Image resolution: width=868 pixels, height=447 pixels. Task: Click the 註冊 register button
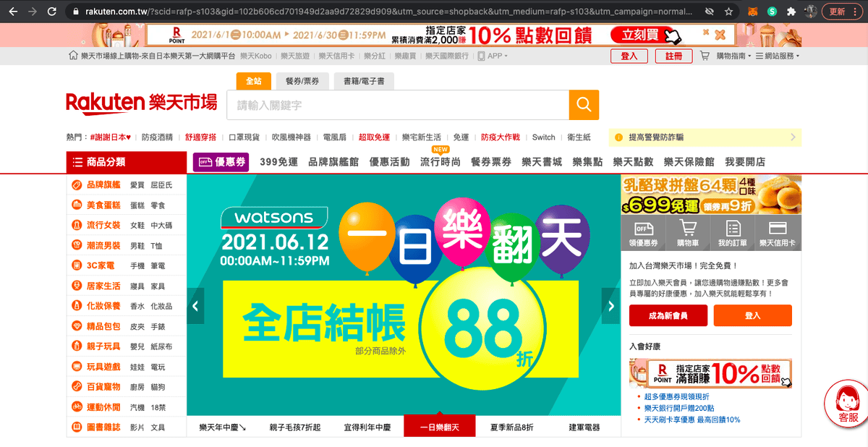tap(673, 56)
